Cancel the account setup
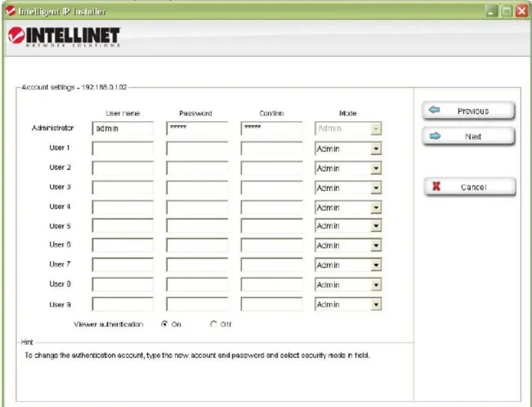This screenshot has height=407, width=532. tap(470, 187)
